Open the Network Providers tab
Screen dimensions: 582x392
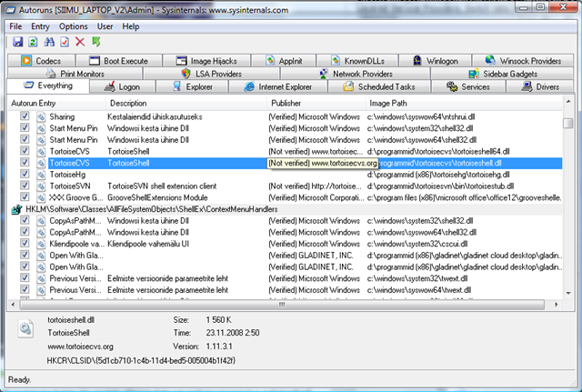[356, 74]
